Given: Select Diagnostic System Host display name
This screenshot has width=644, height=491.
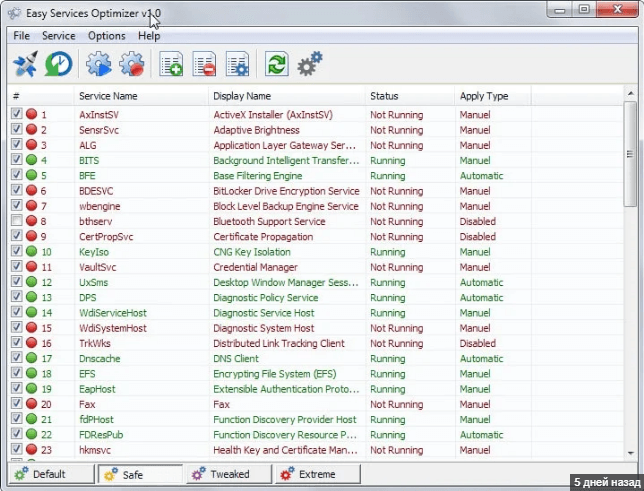Looking at the screenshot, I should click(264, 328).
